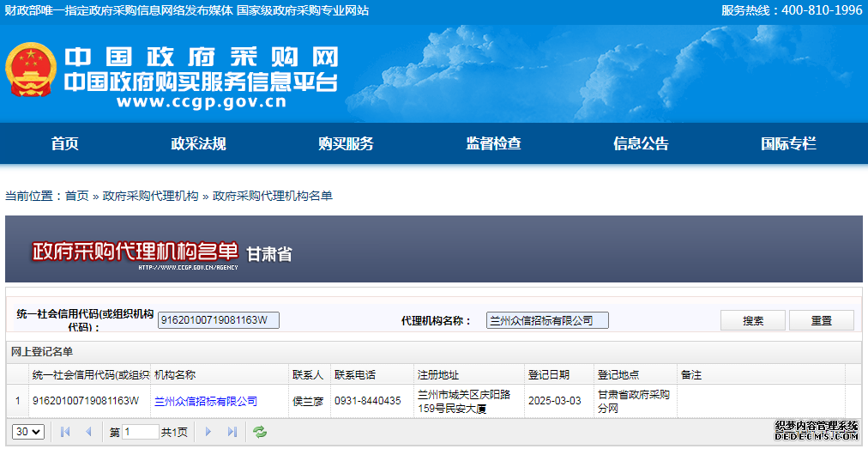Click the 代理机构名称 text field

[546, 320]
